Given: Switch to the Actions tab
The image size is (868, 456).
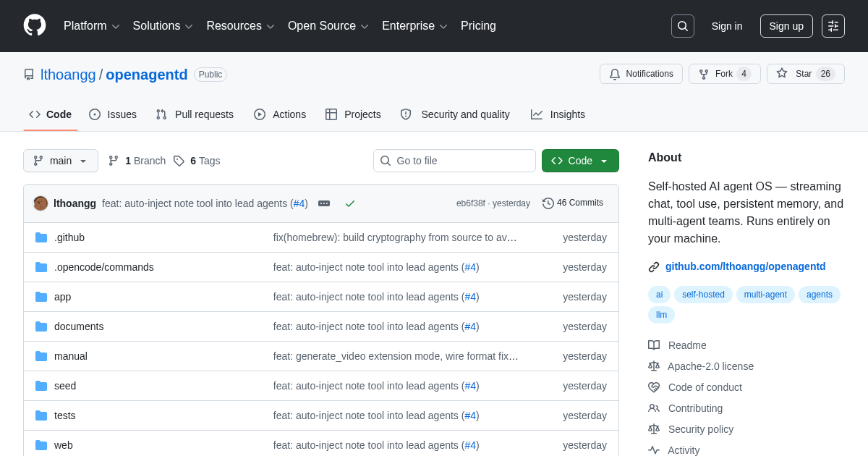Looking at the screenshot, I should coord(280,114).
